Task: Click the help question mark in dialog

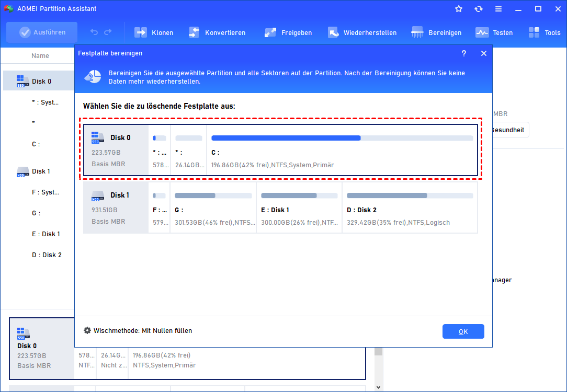Action: pyautogui.click(x=464, y=53)
